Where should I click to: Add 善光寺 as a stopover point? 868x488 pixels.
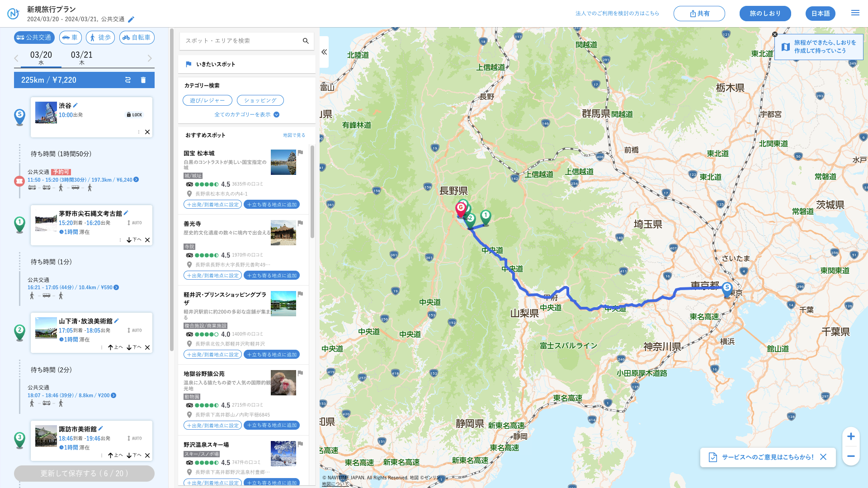(x=272, y=276)
